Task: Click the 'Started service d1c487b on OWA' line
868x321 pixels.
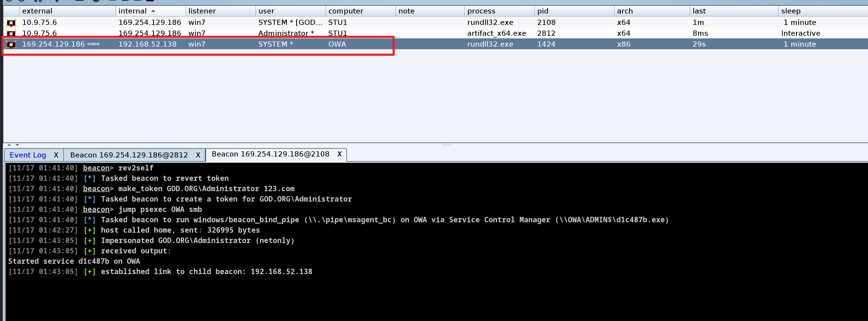Action: pyautogui.click(x=74, y=261)
